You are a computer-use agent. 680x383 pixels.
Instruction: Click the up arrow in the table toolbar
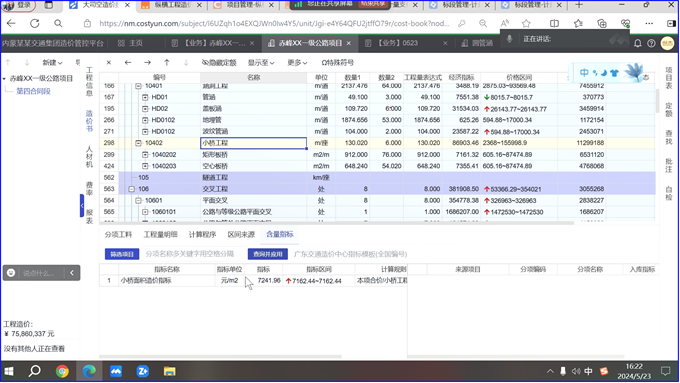(167, 62)
